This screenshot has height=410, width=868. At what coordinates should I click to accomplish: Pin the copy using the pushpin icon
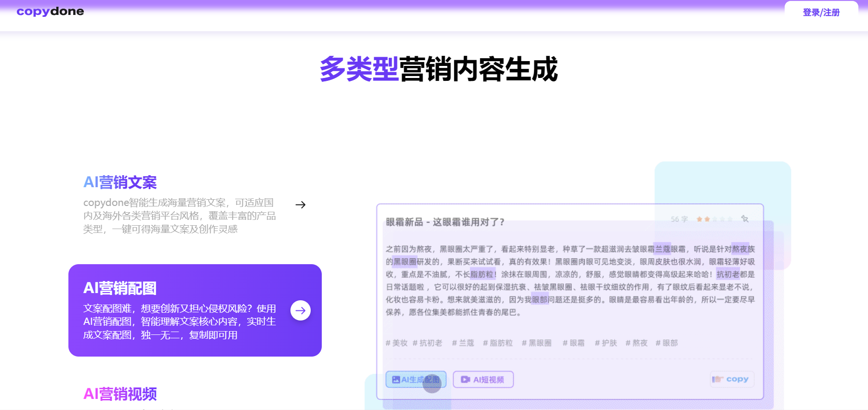coord(745,219)
